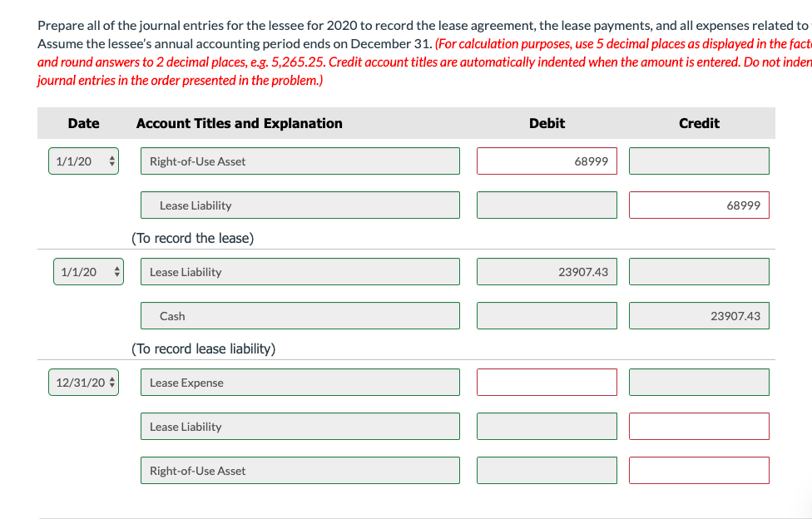
Task: Click the Cash credit field showing 23907.43
Action: coord(699,316)
